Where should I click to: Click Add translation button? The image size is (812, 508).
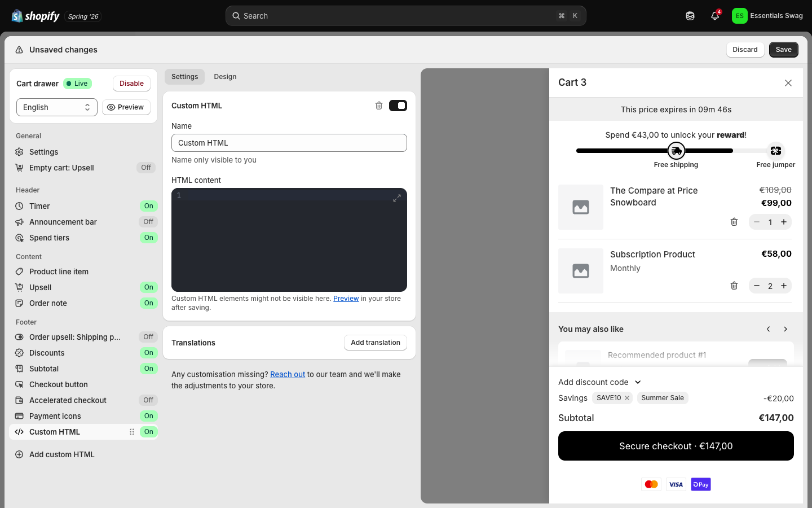click(x=376, y=343)
